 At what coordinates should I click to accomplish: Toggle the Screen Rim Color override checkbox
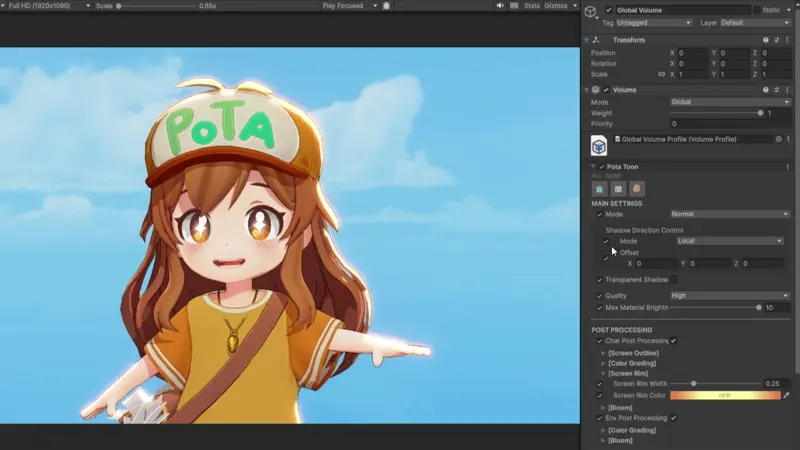(599, 395)
